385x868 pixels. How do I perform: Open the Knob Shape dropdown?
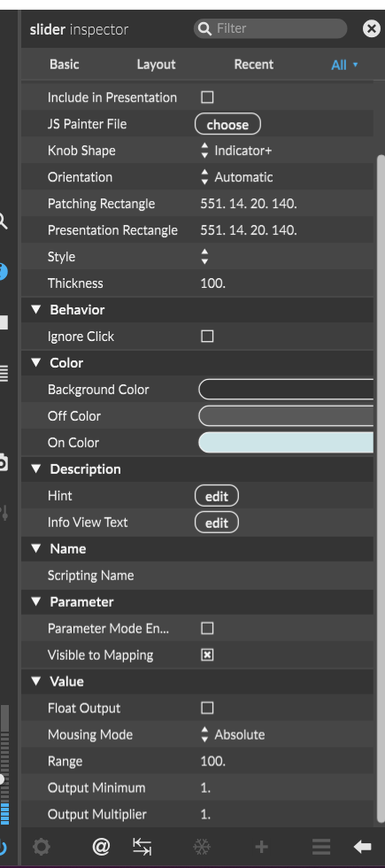tap(236, 151)
